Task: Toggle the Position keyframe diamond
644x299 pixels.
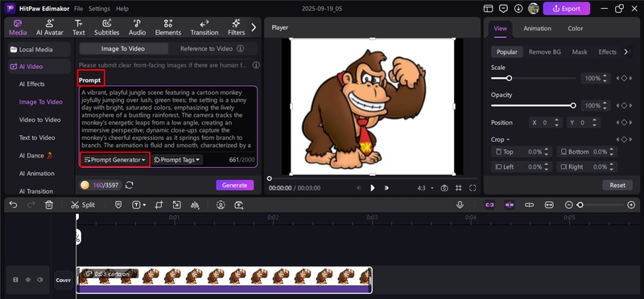Action: click(x=624, y=122)
